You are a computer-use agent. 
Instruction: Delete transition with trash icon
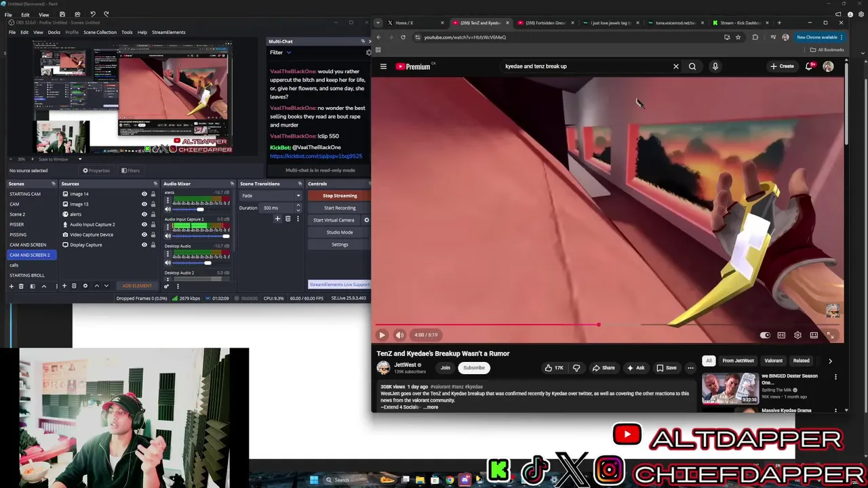click(288, 219)
